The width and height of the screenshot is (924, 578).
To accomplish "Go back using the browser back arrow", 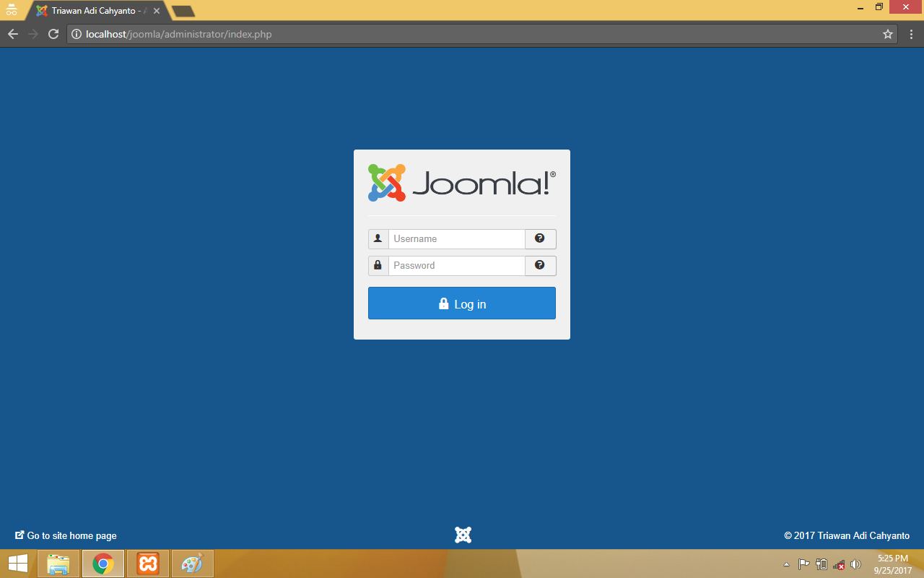I will coord(13,34).
